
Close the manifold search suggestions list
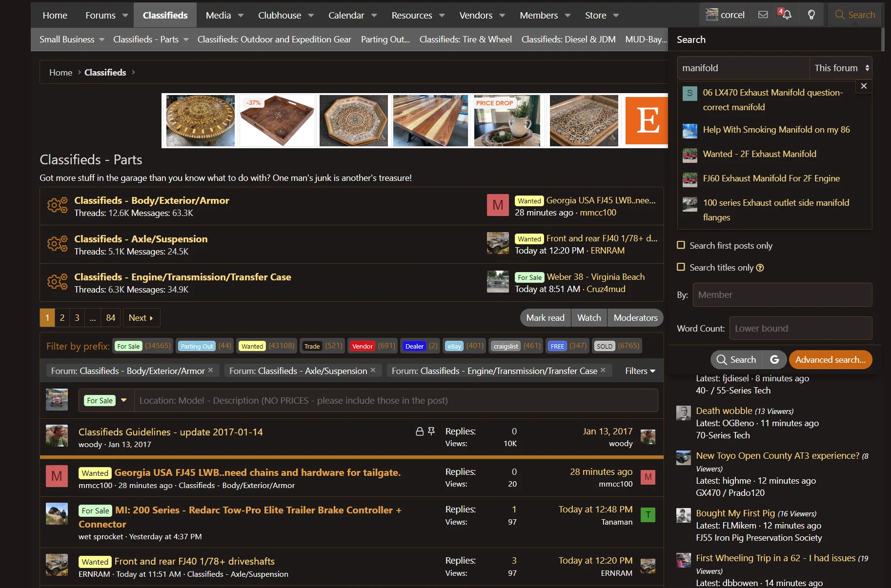[864, 86]
